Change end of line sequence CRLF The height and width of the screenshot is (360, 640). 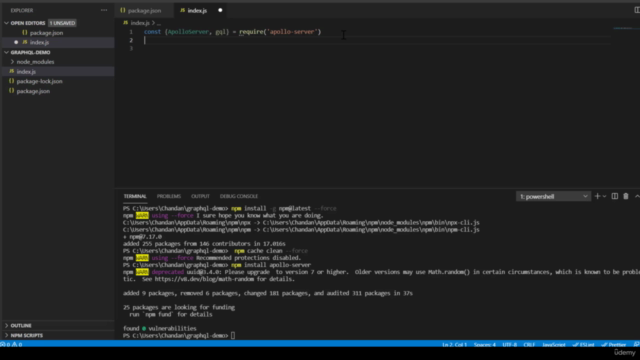click(x=529, y=345)
